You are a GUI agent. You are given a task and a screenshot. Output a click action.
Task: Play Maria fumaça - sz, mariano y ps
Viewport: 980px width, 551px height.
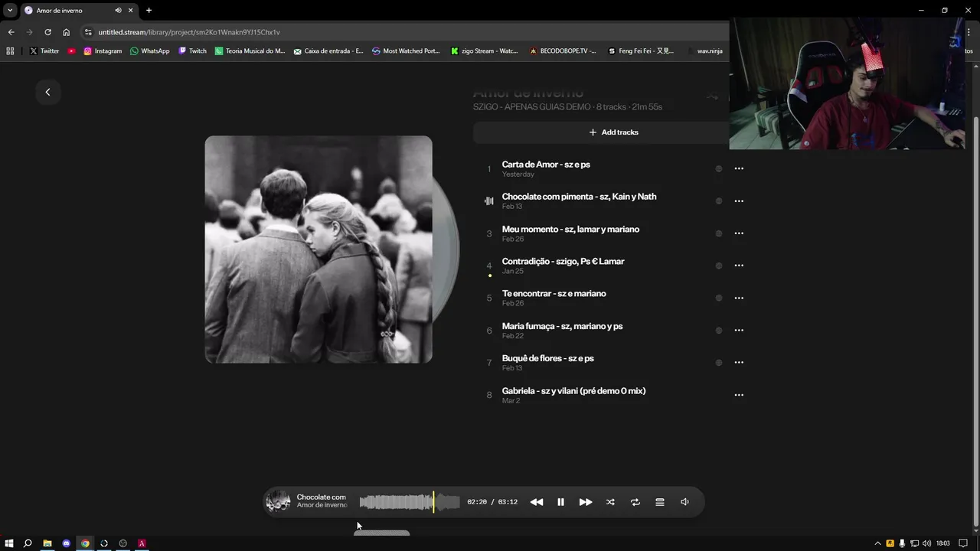click(562, 326)
